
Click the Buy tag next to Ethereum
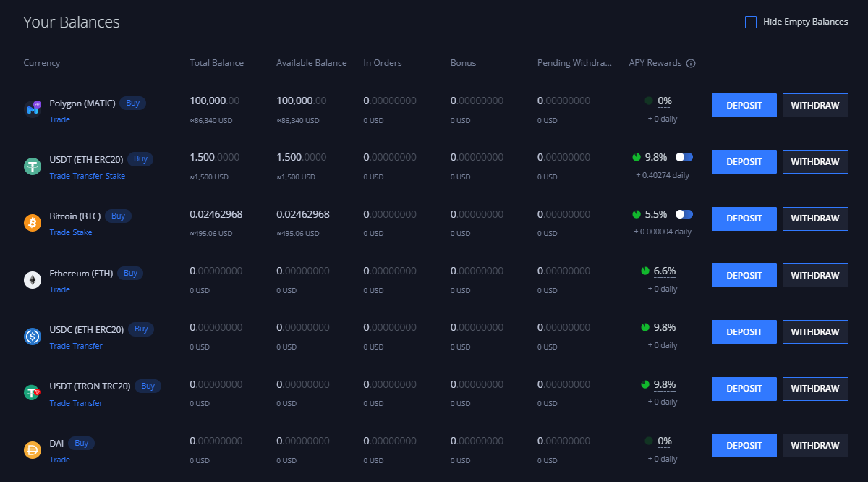130,273
